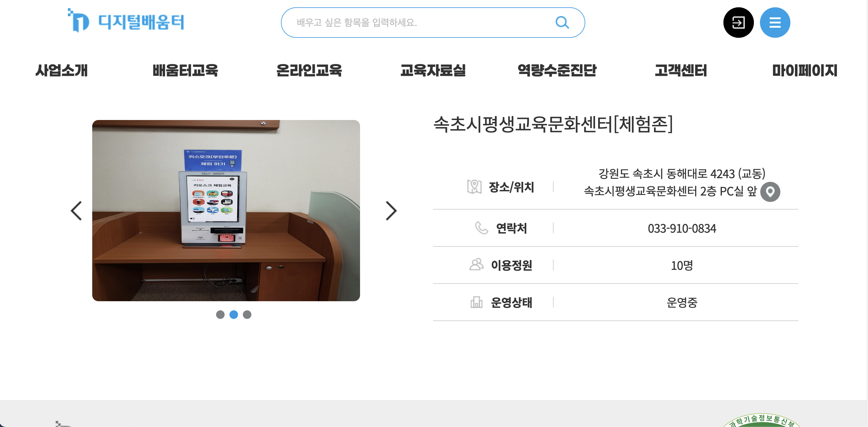
Task: Advance carousel with right arrow
Action: click(391, 211)
